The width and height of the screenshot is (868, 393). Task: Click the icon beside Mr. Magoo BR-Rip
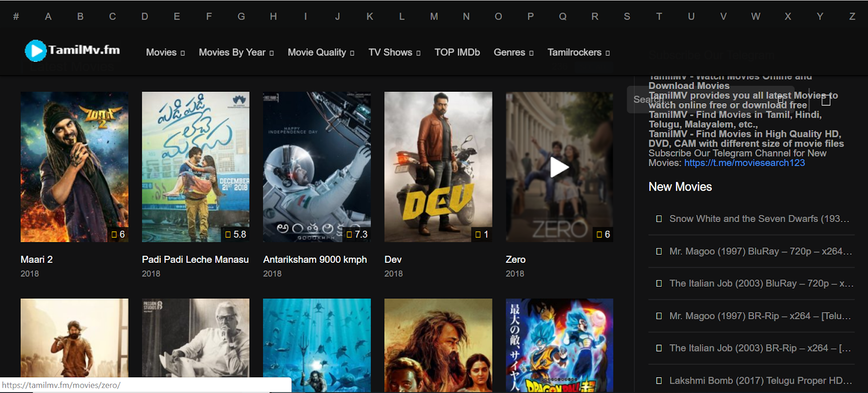tap(659, 316)
